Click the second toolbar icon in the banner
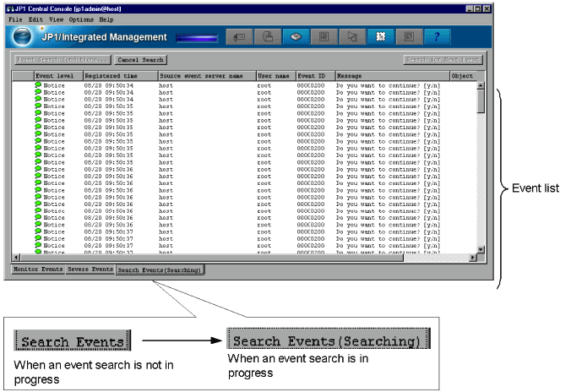571x392 pixels. pos(267,37)
